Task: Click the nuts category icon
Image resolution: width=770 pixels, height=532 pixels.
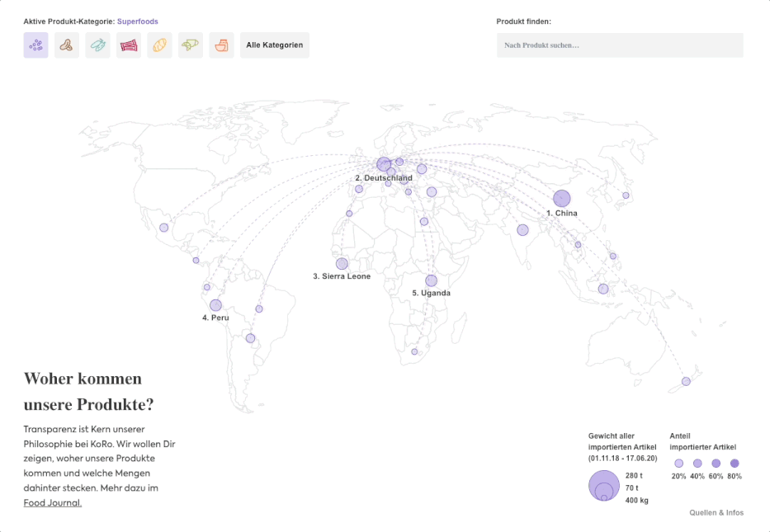Action: pyautogui.click(x=66, y=45)
